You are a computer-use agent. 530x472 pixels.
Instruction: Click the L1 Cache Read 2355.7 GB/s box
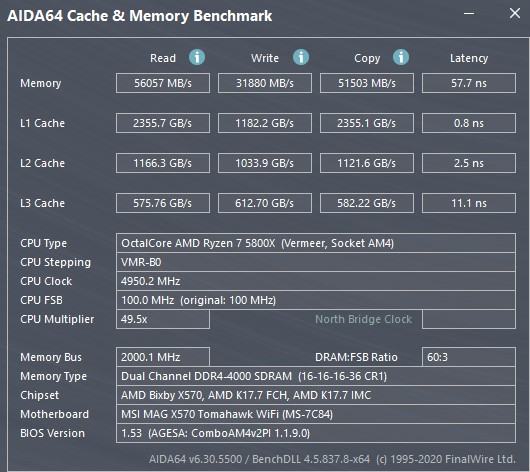tap(163, 123)
